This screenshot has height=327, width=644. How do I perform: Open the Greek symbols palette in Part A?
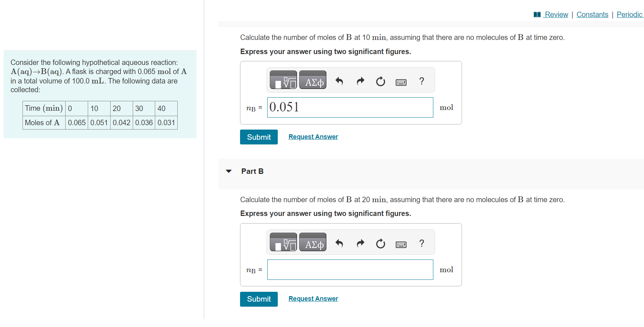(x=313, y=79)
